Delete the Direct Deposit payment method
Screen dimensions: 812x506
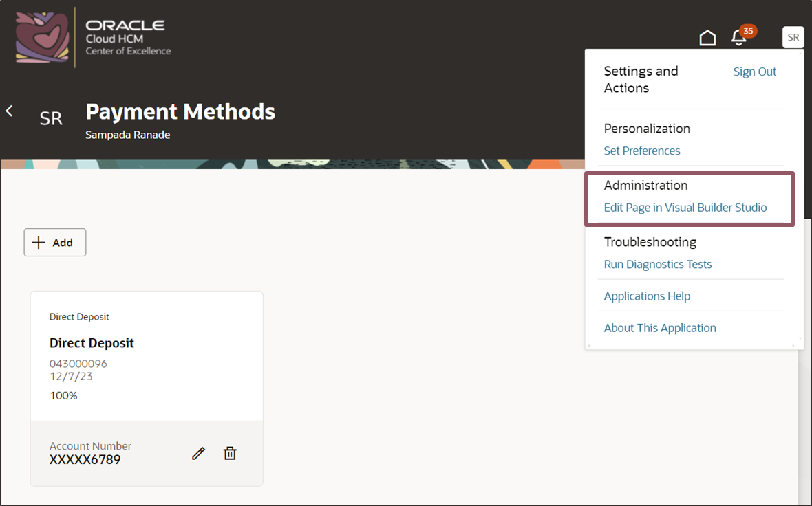pos(230,453)
